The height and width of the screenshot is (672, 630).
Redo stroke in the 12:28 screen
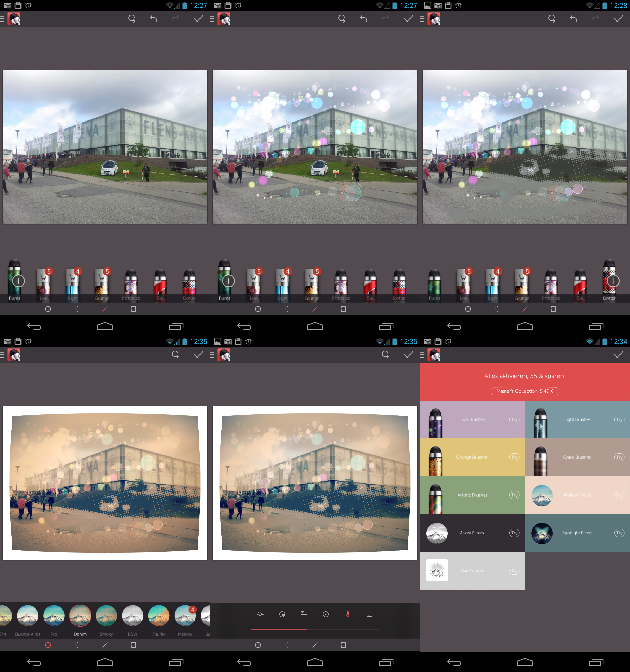tap(595, 19)
